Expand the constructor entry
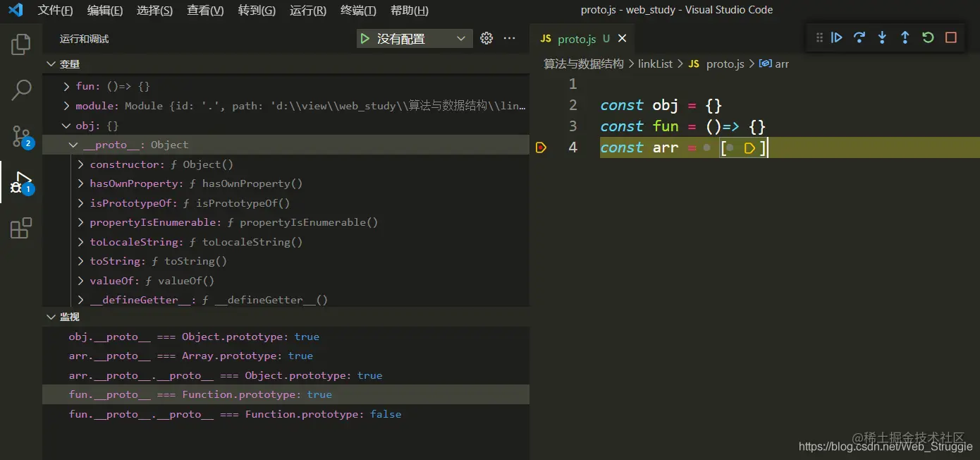This screenshot has width=980, height=460. click(81, 164)
